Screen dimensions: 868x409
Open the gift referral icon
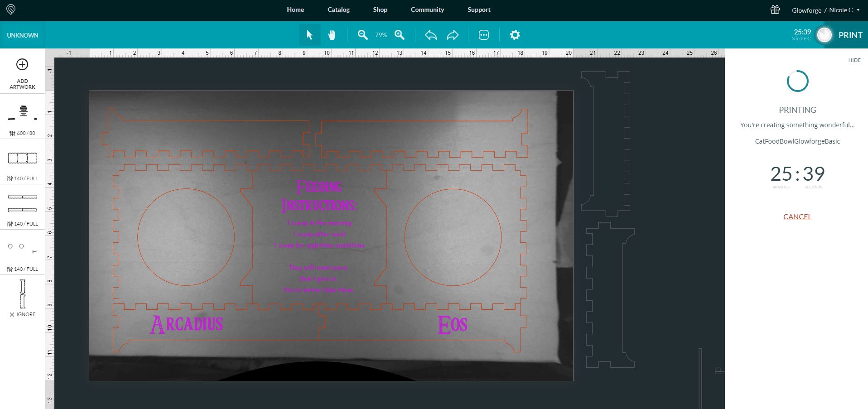tap(775, 10)
